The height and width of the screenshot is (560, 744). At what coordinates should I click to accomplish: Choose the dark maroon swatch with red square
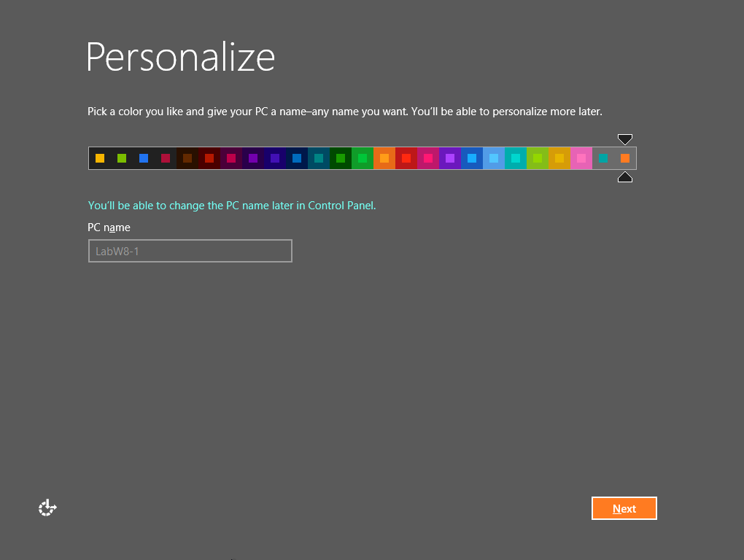[x=209, y=158]
